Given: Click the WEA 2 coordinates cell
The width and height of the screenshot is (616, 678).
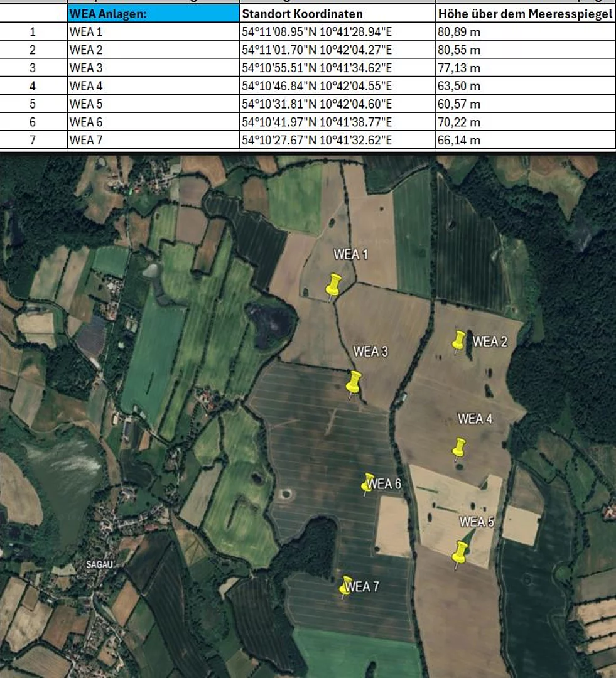Looking at the screenshot, I should pos(337,50).
